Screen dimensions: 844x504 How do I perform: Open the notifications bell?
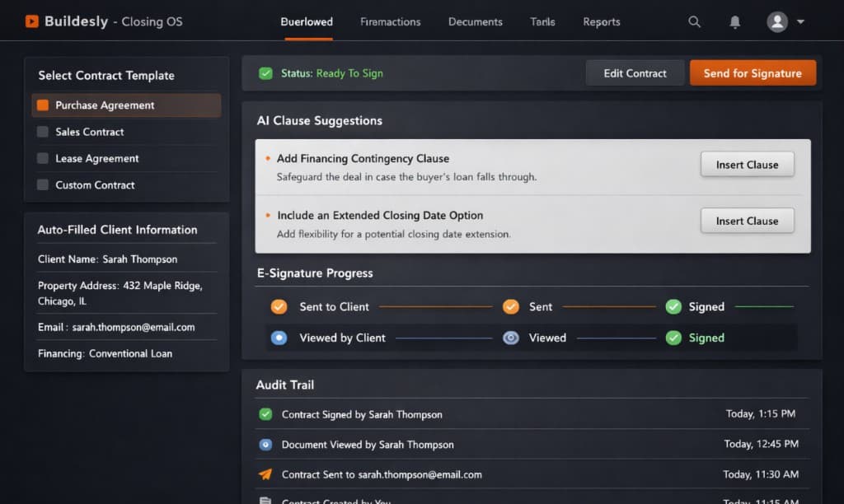[x=735, y=21]
